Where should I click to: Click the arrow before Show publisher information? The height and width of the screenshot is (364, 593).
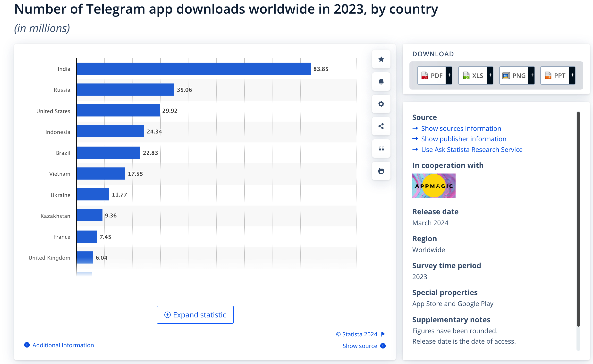[415, 139]
